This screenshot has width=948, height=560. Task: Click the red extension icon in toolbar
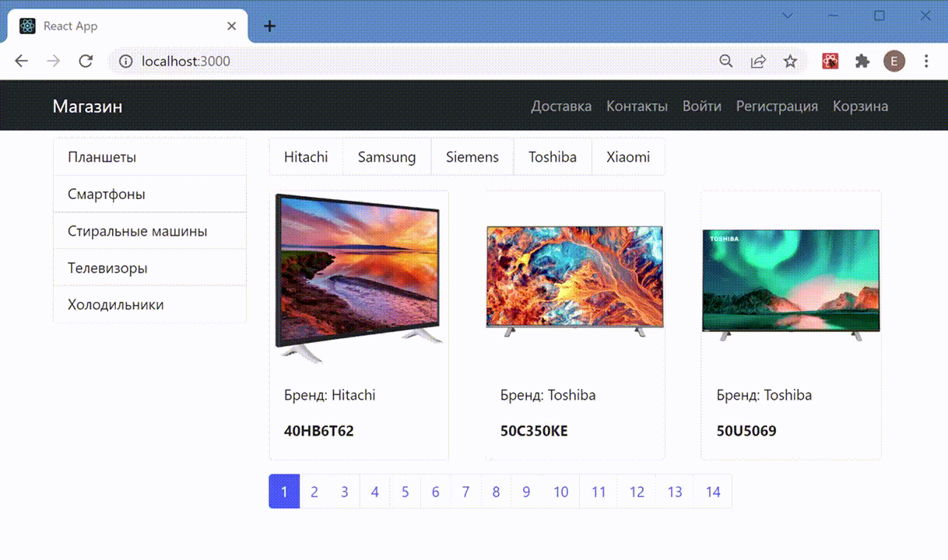(830, 61)
